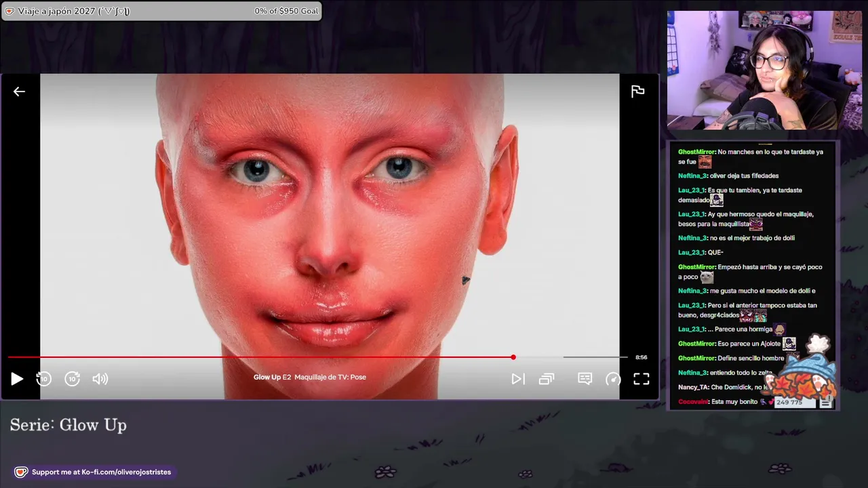This screenshot has height=488, width=868.
Task: Click the Ko-fi heart icon in bottom banner
Action: (x=21, y=472)
